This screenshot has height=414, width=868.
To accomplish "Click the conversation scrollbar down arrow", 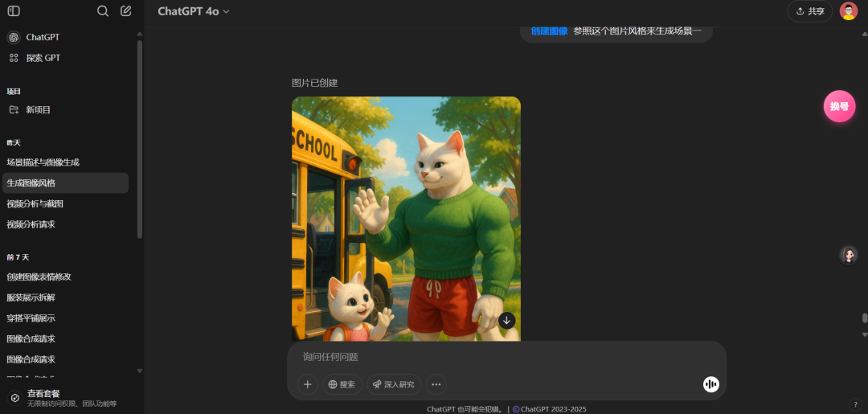I will [865, 334].
